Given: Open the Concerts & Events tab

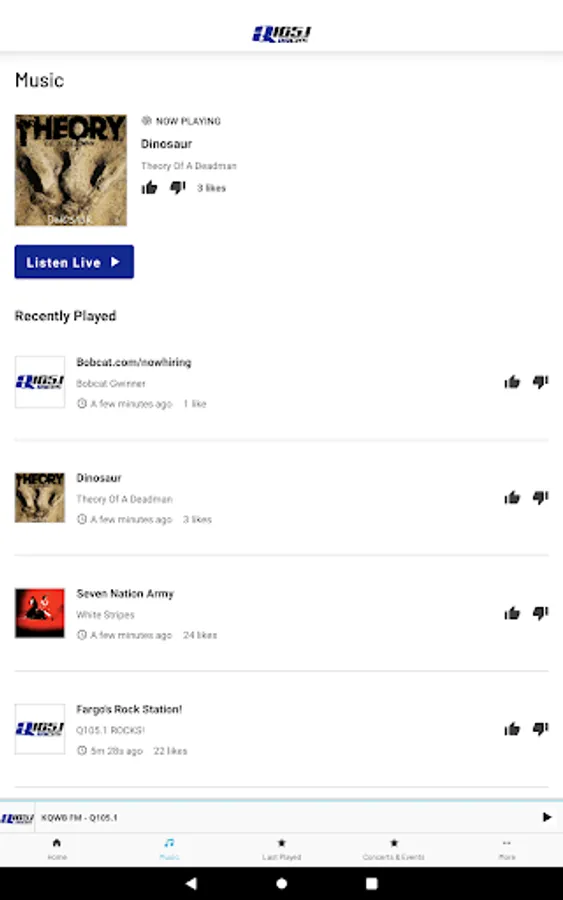Looking at the screenshot, I should coord(394,849).
